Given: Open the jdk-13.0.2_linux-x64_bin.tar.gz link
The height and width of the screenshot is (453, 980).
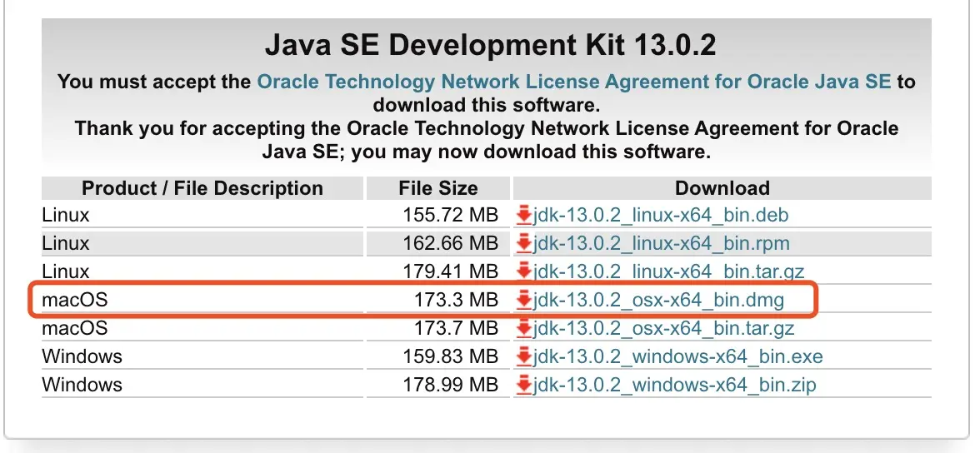Looking at the screenshot, I should [x=669, y=271].
